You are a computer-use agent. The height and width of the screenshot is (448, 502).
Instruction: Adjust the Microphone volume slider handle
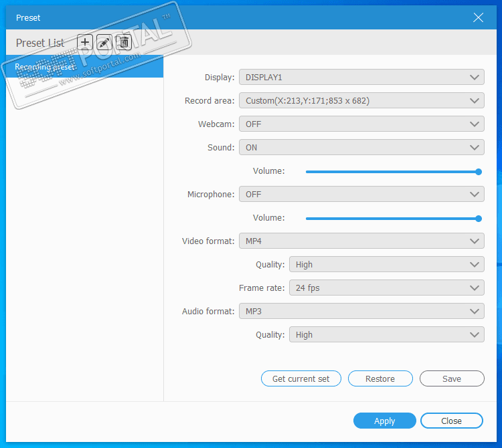(x=479, y=219)
